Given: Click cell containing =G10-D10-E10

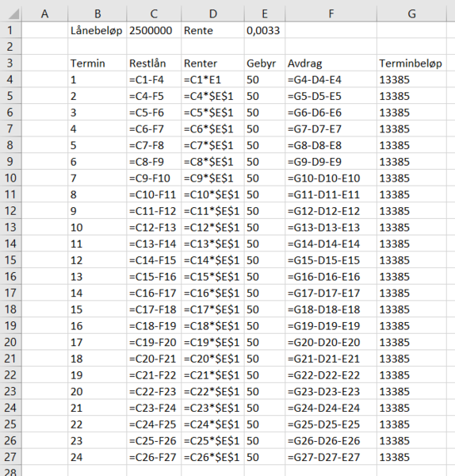Looking at the screenshot, I should click(x=331, y=178).
